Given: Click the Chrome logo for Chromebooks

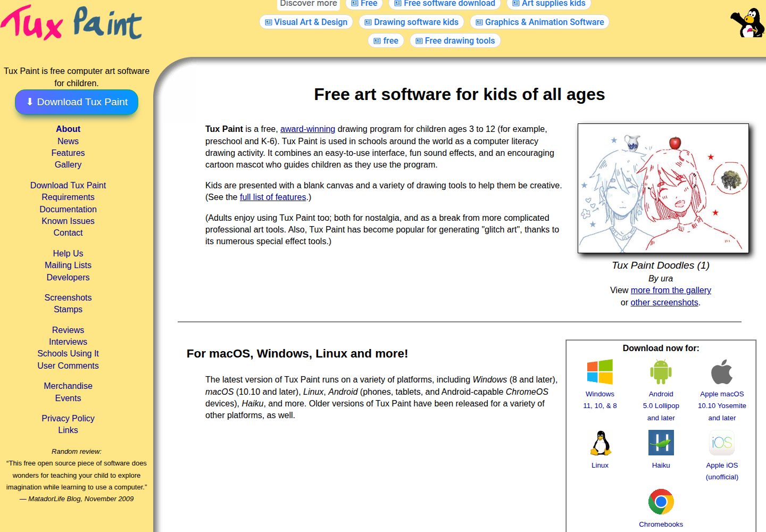Looking at the screenshot, I should (x=661, y=502).
